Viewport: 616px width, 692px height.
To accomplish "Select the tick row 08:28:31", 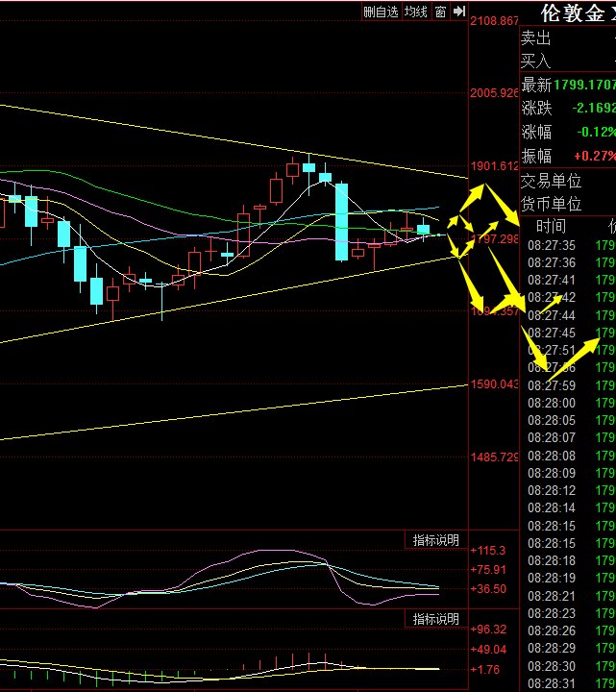I will pos(568,683).
